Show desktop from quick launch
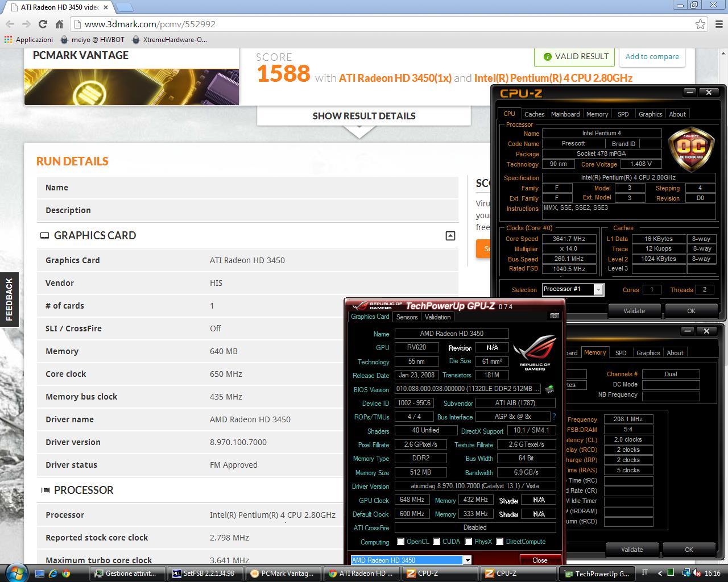The height and width of the screenshot is (582, 728). pos(40,573)
